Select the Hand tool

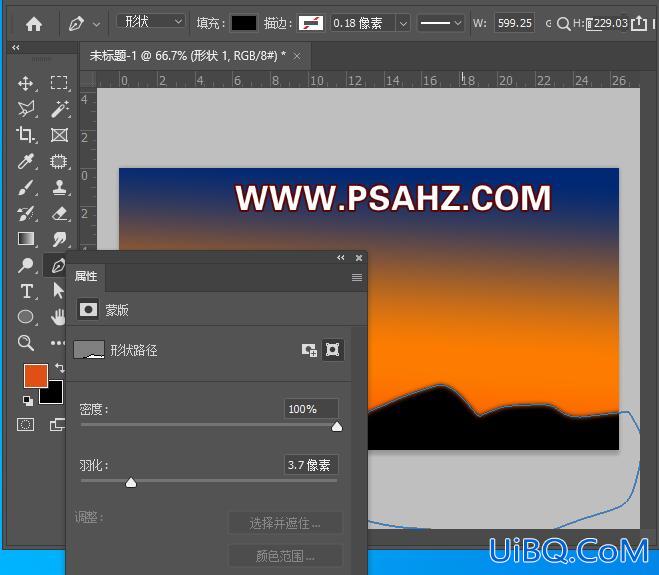pyautogui.click(x=58, y=317)
